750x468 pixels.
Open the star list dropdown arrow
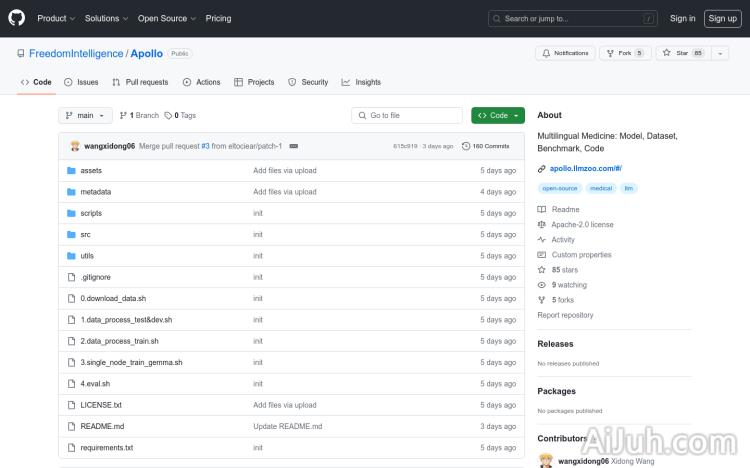click(720, 53)
